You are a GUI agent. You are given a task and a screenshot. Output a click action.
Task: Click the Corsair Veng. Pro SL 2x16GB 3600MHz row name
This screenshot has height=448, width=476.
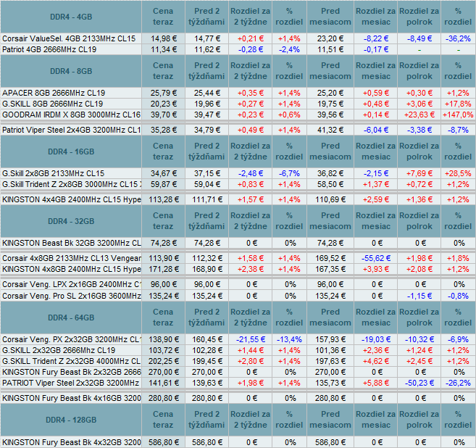click(x=71, y=296)
